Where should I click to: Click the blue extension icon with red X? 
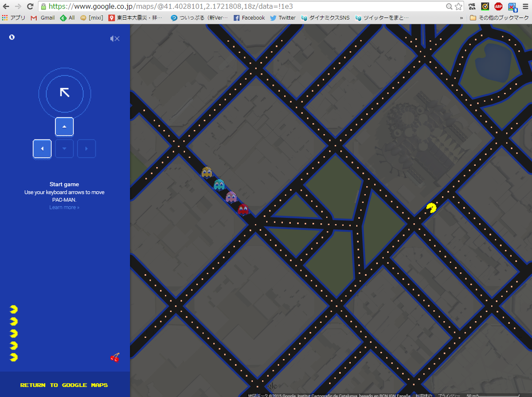coord(512,7)
